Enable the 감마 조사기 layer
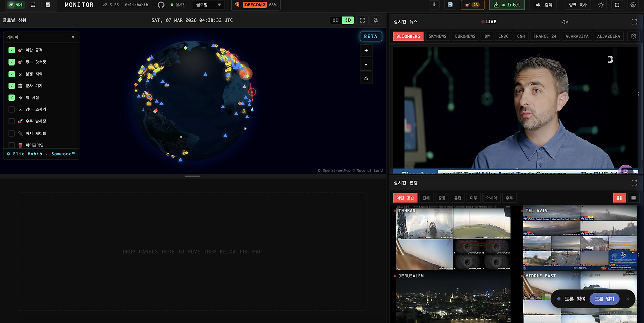The image size is (644, 323). [12, 109]
